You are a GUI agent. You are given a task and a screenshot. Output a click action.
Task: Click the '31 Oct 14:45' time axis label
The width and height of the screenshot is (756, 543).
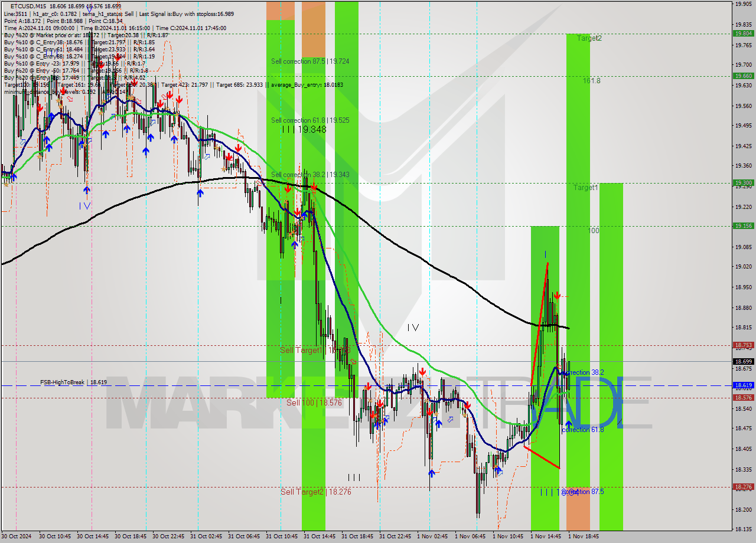(320, 537)
